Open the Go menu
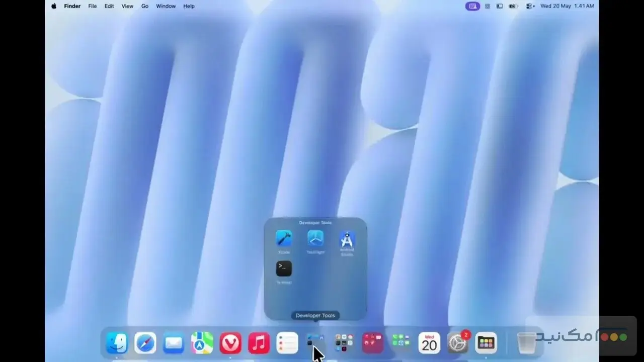Screen dimensions: 644x362 pos(145,6)
